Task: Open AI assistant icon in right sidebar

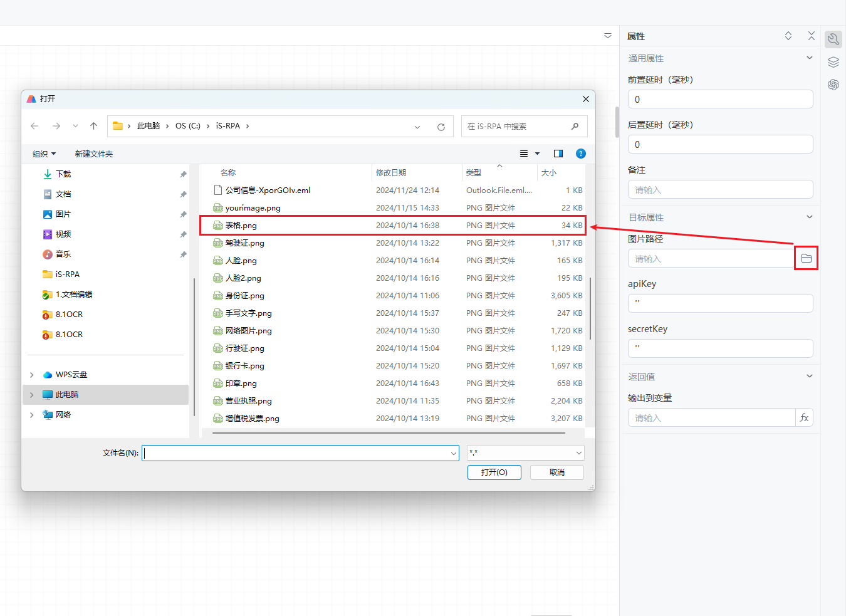Action: pyautogui.click(x=833, y=85)
